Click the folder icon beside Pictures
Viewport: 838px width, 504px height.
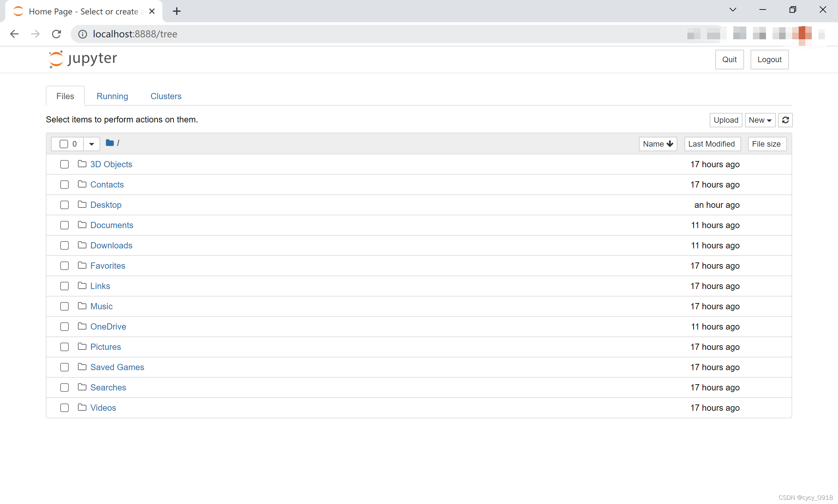click(82, 347)
